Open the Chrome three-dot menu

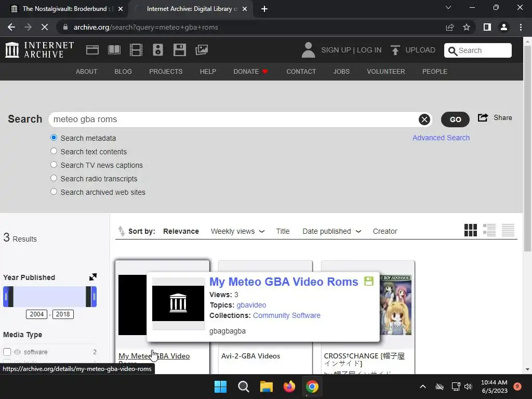521,27
